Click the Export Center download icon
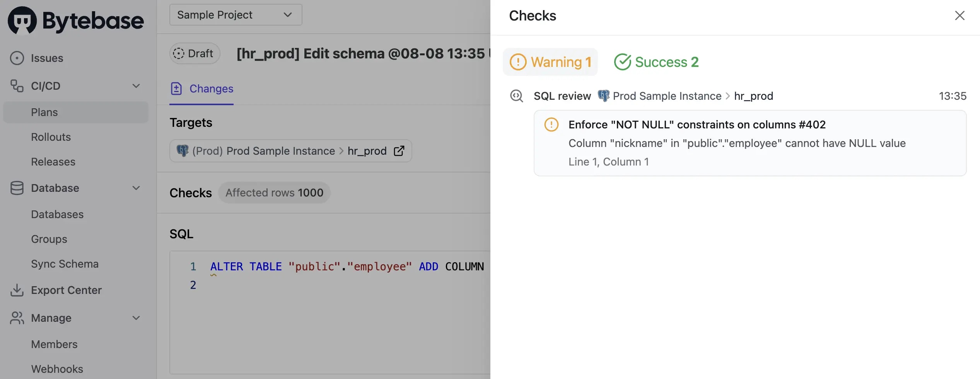The height and width of the screenshot is (379, 980). pyautogui.click(x=17, y=290)
